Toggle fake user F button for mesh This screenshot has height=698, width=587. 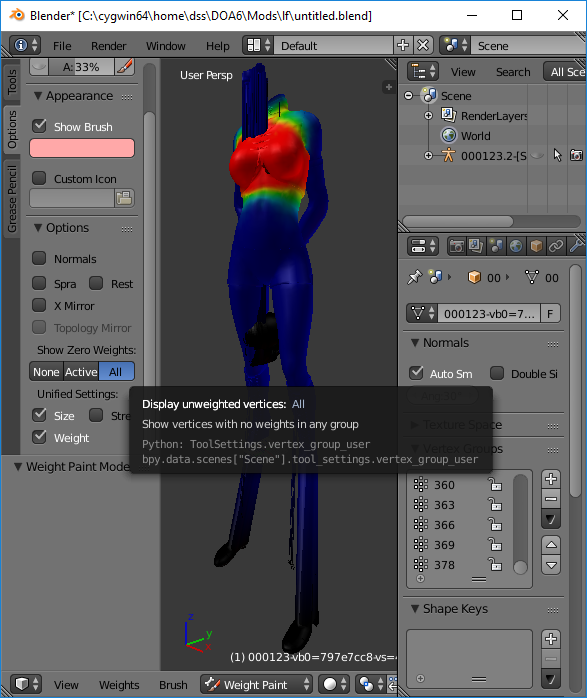click(x=551, y=313)
